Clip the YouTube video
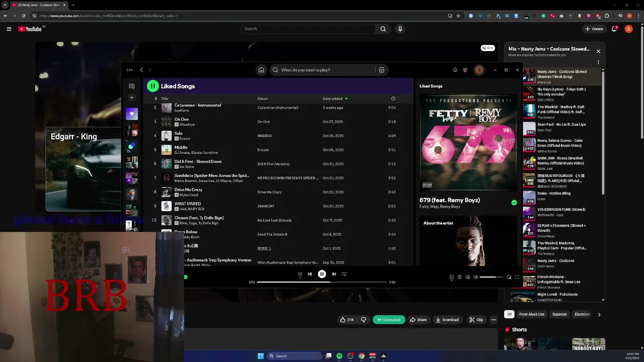This screenshot has height=362, width=644. click(x=476, y=320)
